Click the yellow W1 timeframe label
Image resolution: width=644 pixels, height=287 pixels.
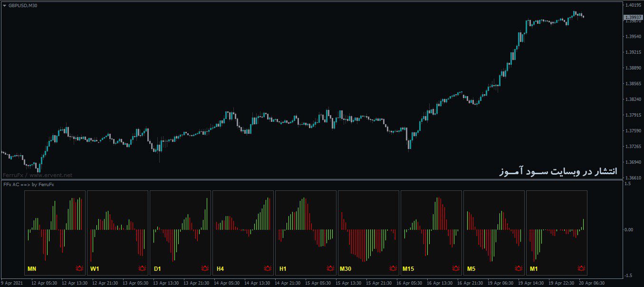point(95,269)
